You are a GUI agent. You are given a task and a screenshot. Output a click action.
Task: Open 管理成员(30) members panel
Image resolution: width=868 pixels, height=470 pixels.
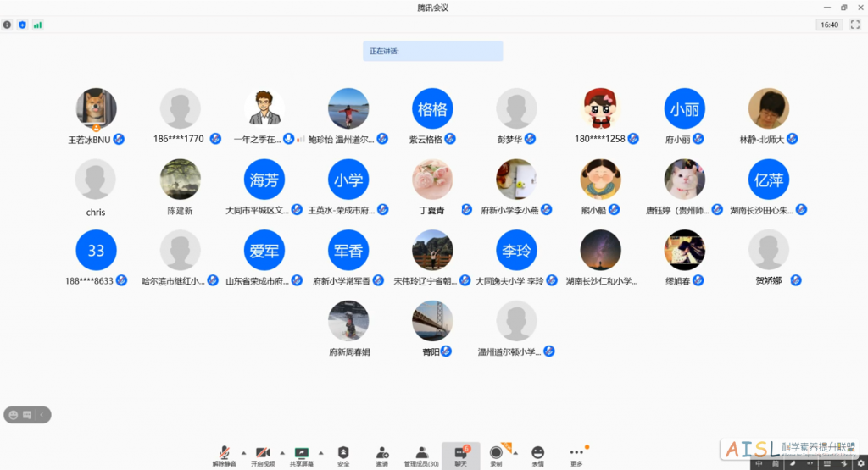(421, 456)
